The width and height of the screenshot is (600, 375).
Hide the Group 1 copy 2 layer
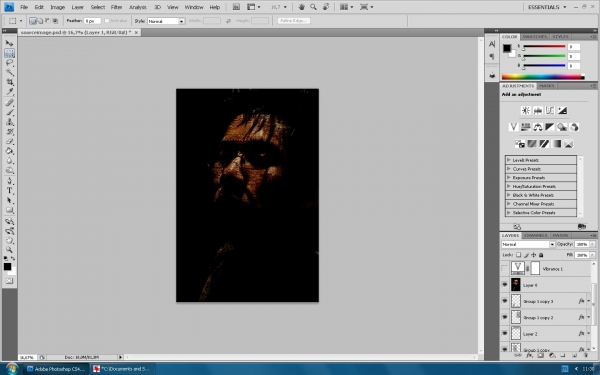tap(504, 317)
